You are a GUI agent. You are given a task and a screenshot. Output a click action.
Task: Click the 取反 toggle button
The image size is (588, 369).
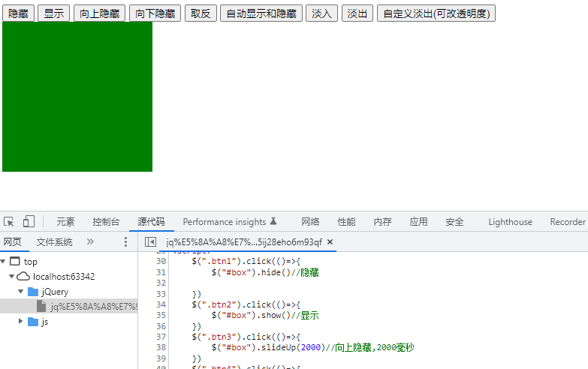[201, 13]
